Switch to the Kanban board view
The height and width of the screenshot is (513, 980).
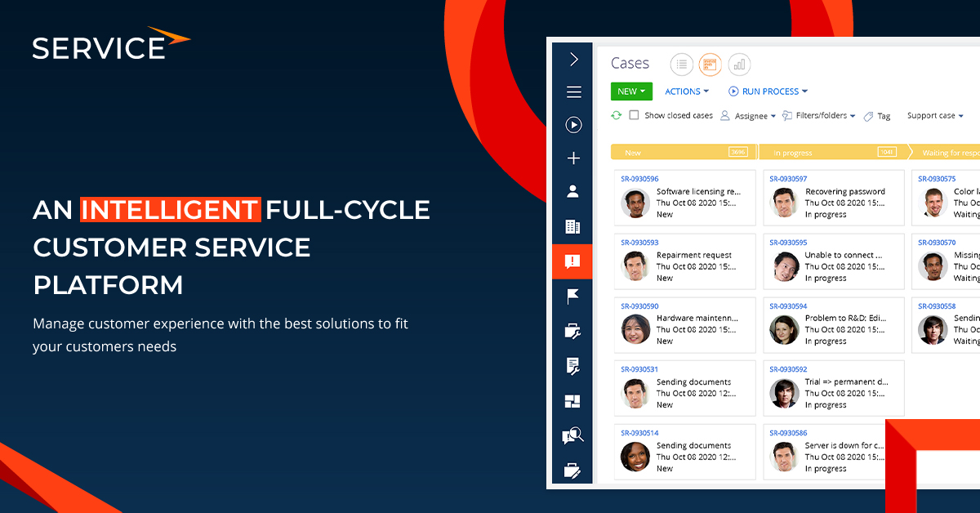tap(710, 65)
